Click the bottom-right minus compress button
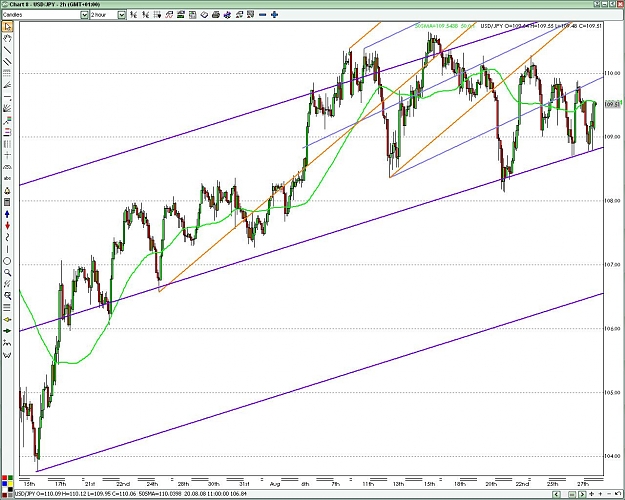625x500 pixels. (609, 494)
